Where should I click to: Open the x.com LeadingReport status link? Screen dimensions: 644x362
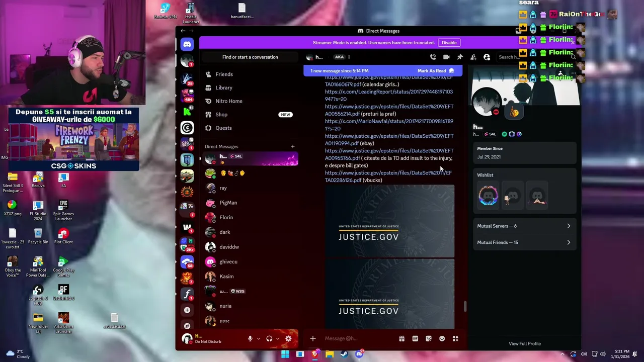(388, 96)
